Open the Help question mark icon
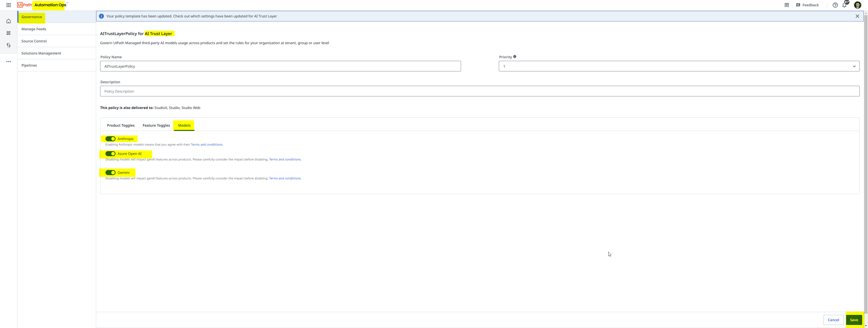This screenshot has height=328, width=868. (x=835, y=5)
